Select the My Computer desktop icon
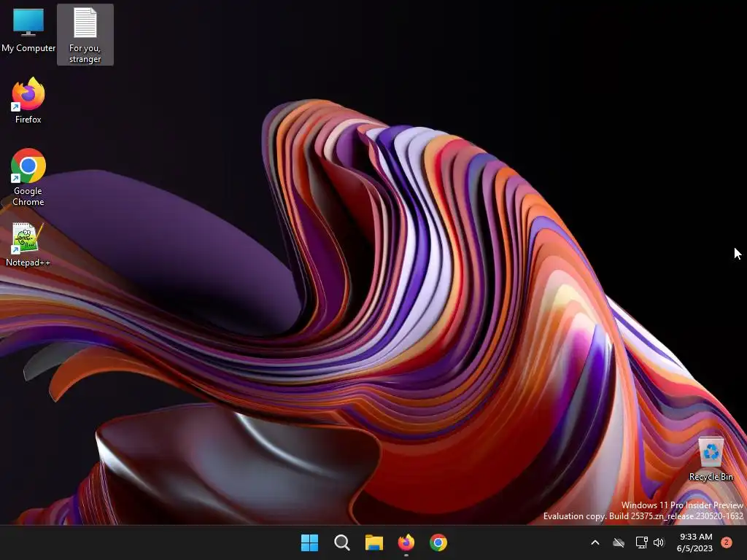Image resolution: width=747 pixels, height=560 pixels. (28, 31)
